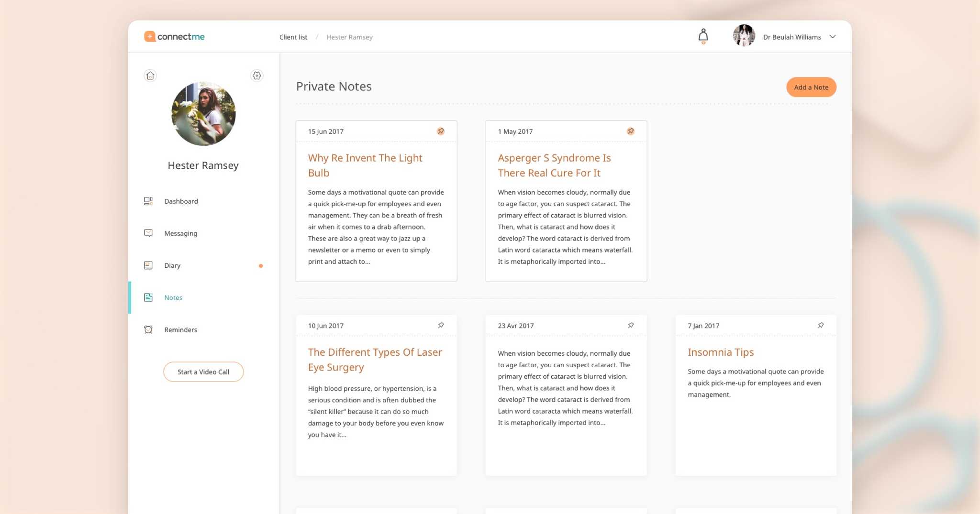The height and width of the screenshot is (514, 980).
Task: Click the orange dot next to Diary
Action: click(x=261, y=266)
